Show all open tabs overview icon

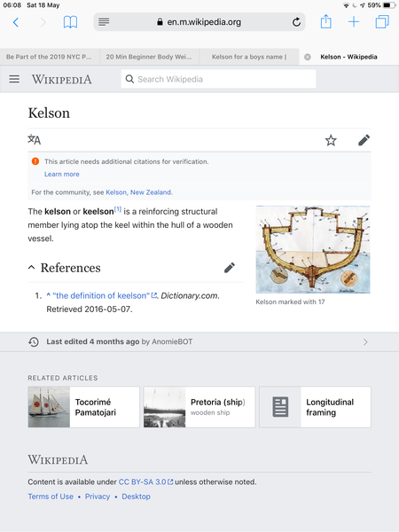[x=382, y=22]
